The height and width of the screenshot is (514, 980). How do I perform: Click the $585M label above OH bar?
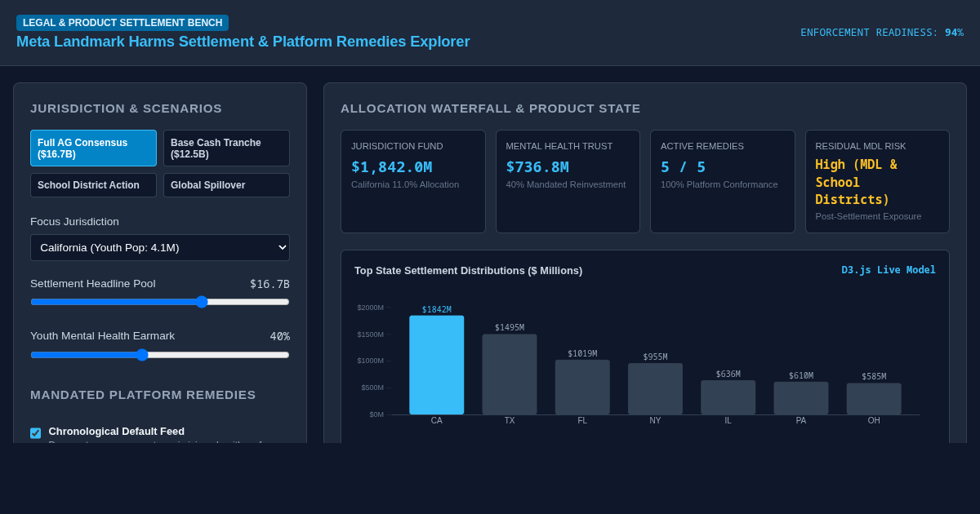874,377
